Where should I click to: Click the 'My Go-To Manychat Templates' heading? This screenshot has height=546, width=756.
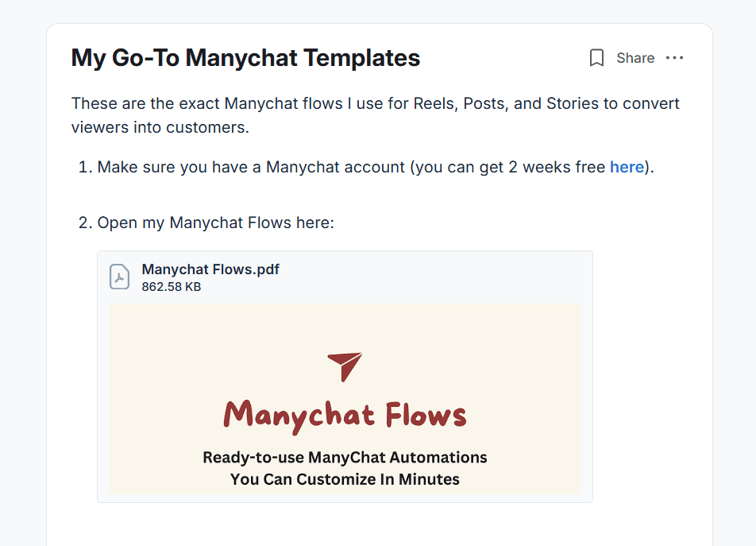[x=245, y=58]
